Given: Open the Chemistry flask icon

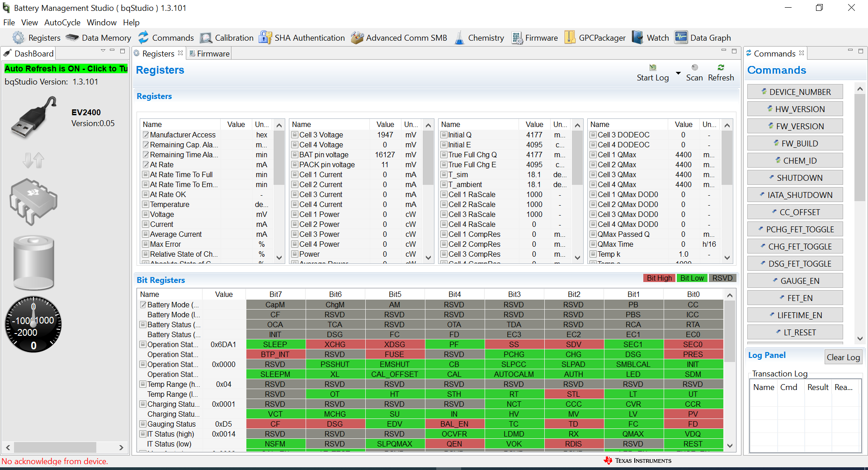Looking at the screenshot, I should click(459, 38).
